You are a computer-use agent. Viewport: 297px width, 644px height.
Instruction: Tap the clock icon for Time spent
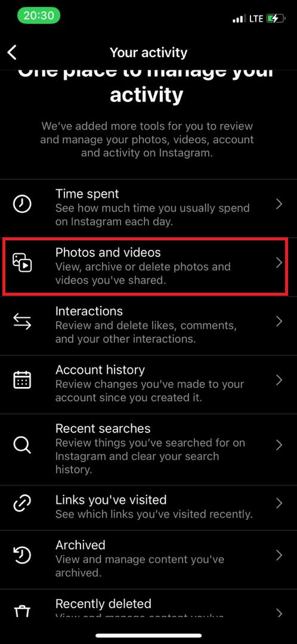tap(22, 204)
